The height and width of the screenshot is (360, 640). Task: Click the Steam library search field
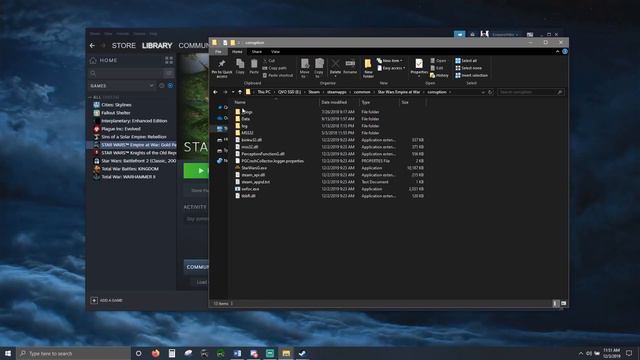pos(127,73)
